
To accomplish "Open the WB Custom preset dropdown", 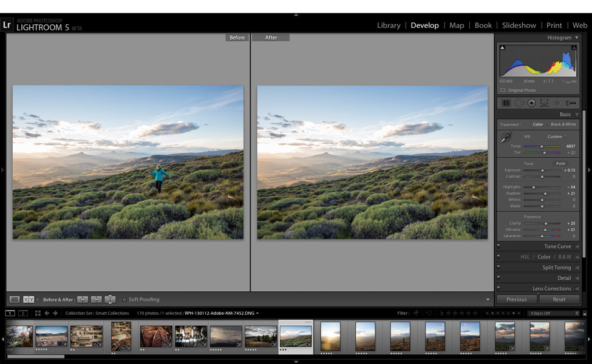I will point(557,136).
